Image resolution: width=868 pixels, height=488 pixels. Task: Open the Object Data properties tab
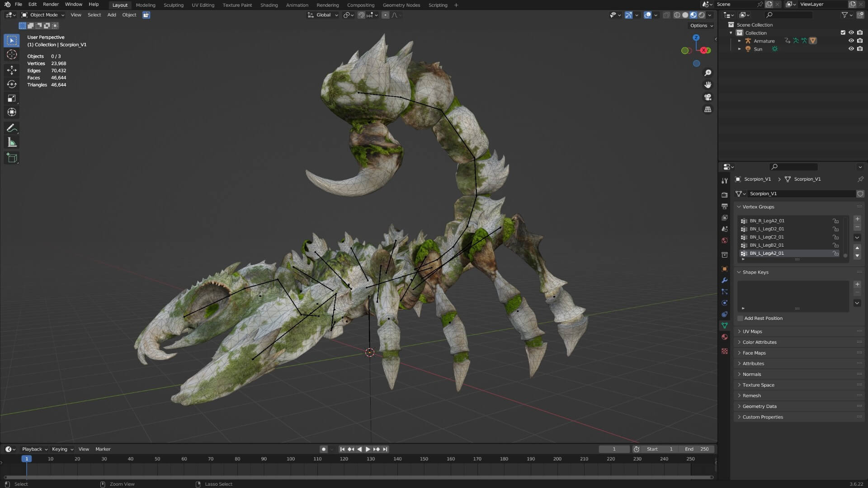pos(725,325)
